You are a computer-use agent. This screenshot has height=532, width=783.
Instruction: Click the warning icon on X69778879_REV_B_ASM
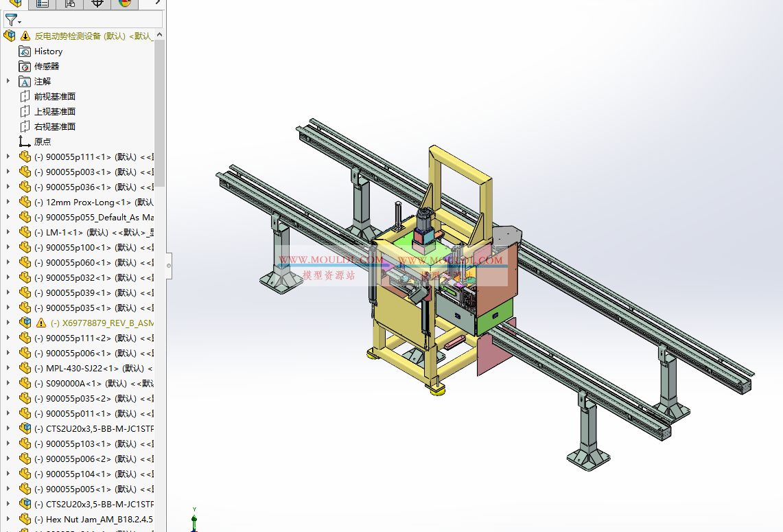click(x=41, y=323)
